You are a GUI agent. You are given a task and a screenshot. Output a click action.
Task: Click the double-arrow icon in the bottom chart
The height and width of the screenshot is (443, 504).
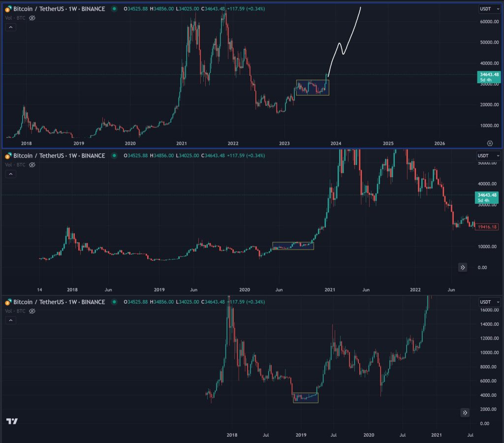pos(465,412)
